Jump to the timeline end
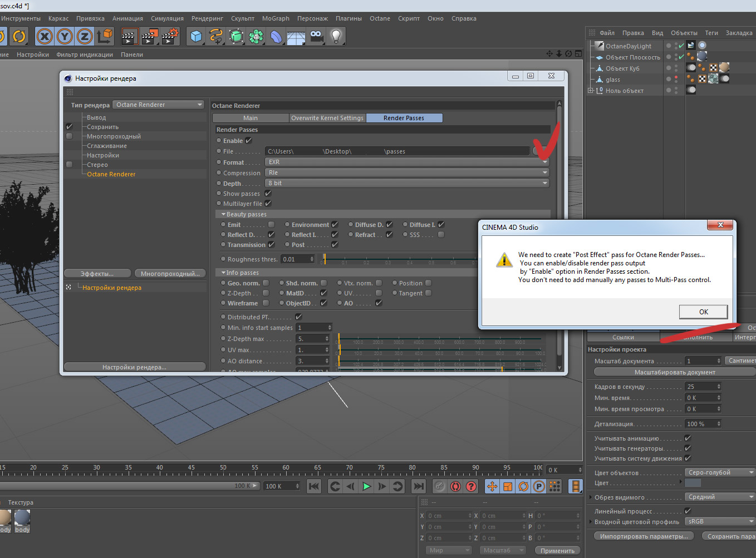 pyautogui.click(x=419, y=486)
